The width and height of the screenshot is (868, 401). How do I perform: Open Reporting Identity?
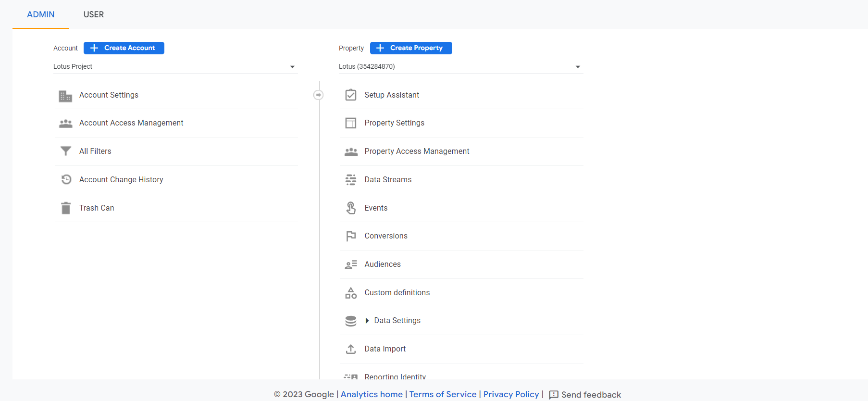click(x=395, y=376)
